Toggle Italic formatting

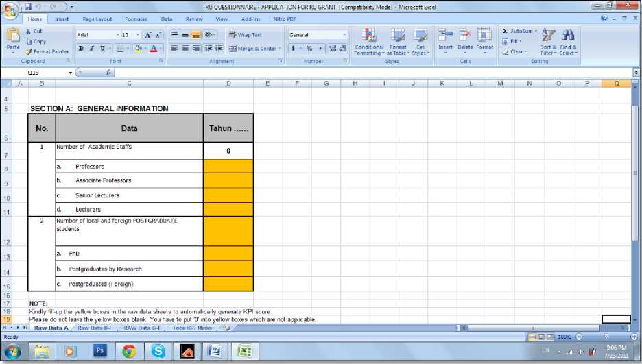point(92,49)
